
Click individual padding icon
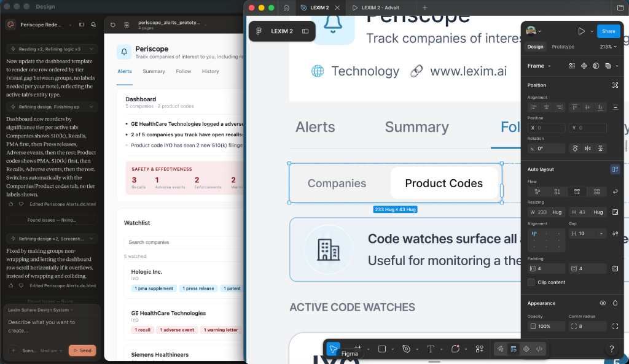tap(615, 269)
